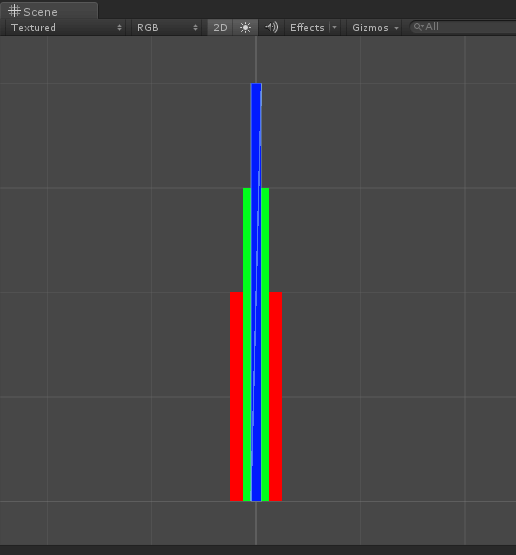516x555 pixels.
Task: Click the small arrow next to Gizmos
Action: (396, 28)
